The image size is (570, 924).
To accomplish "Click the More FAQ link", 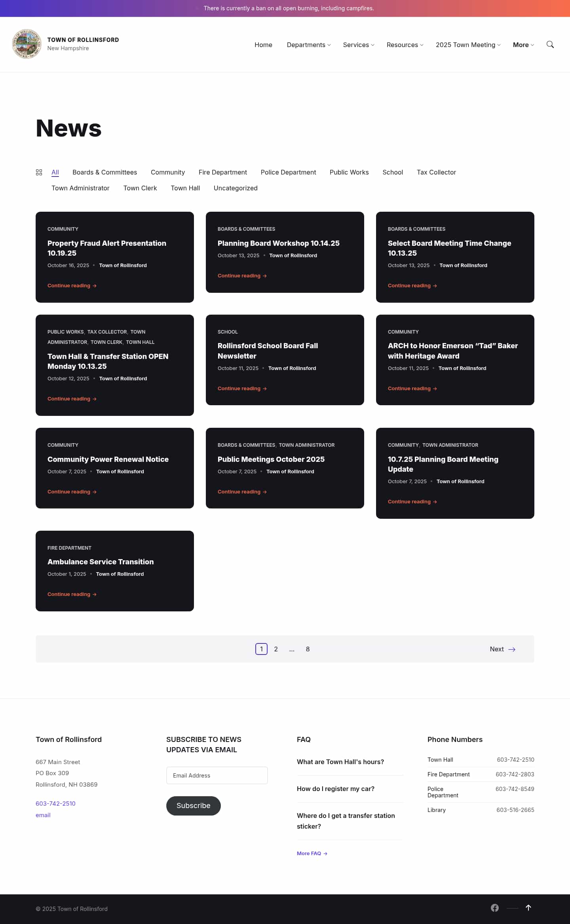I will point(312,853).
